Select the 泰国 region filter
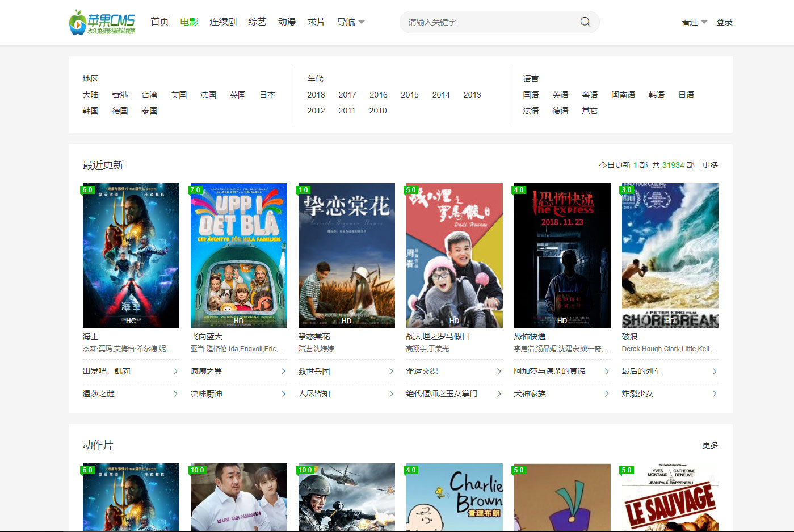The image size is (794, 532). coord(149,111)
